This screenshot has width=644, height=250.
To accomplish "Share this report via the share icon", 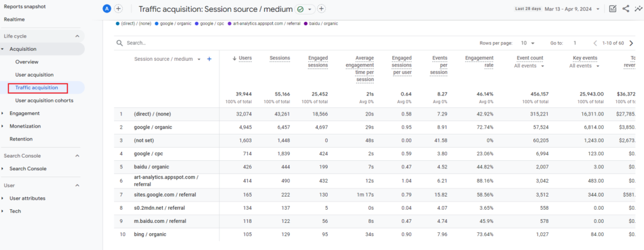I will pos(626,9).
